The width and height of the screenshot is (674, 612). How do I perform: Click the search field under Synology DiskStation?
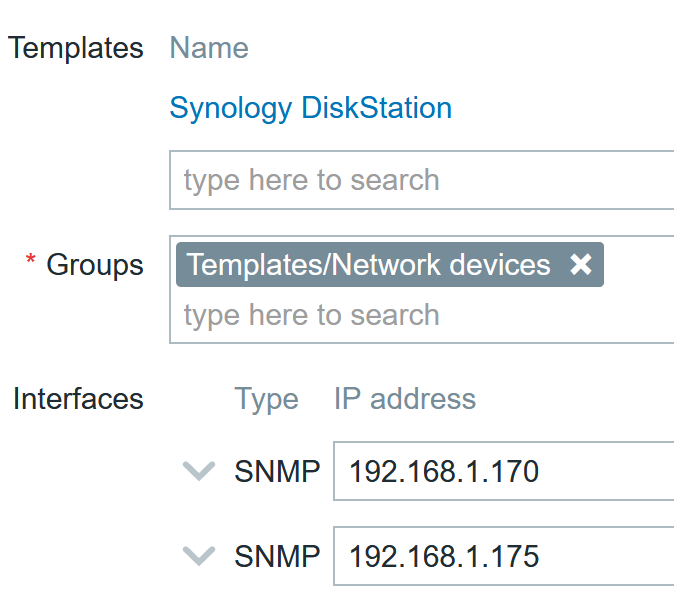[x=420, y=180]
